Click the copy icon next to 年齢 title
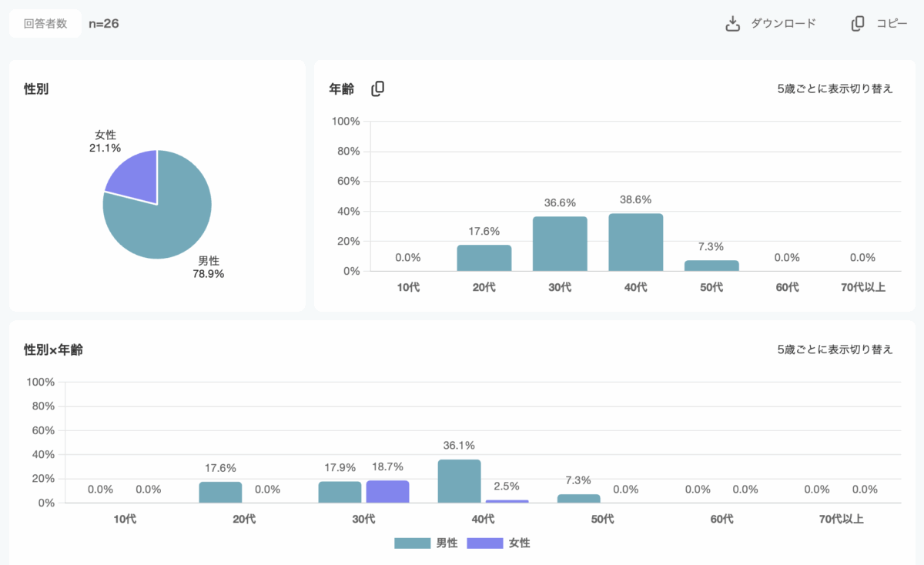This screenshot has height=565, width=924. tap(377, 89)
